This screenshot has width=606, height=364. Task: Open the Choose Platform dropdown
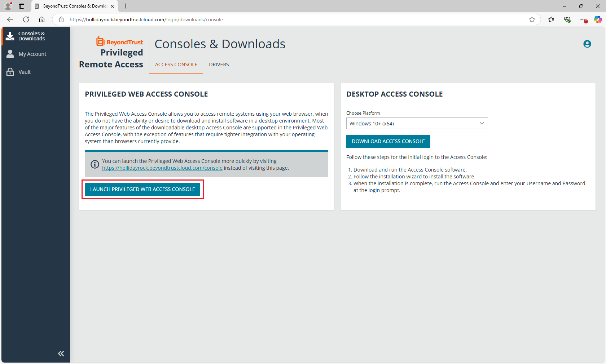[x=417, y=123]
